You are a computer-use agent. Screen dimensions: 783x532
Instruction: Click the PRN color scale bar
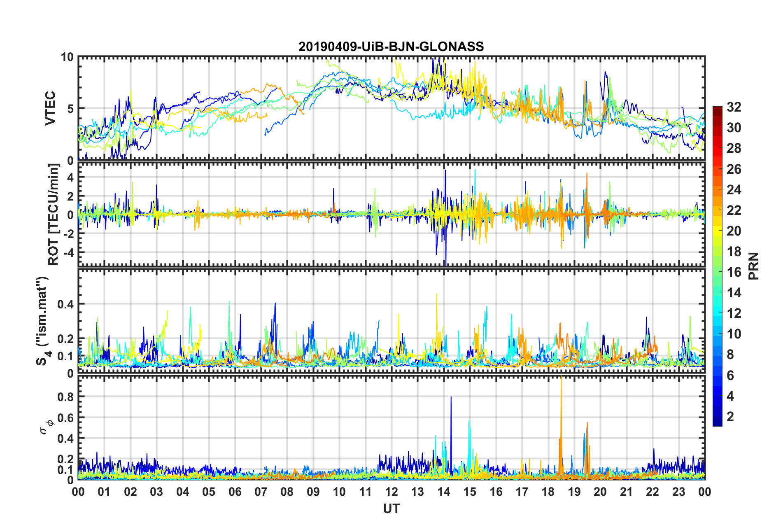click(718, 266)
